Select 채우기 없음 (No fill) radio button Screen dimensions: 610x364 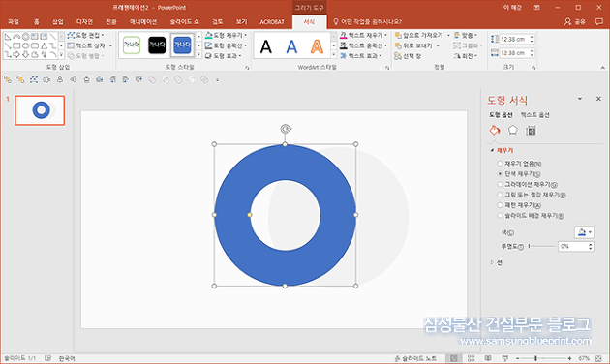[500, 164]
